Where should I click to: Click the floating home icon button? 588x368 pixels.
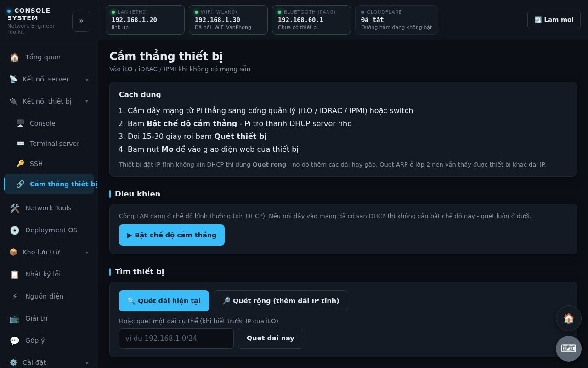tap(569, 318)
